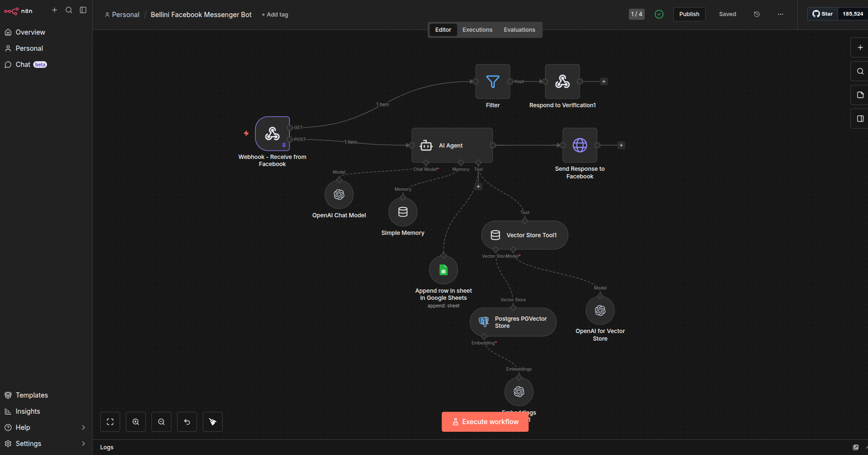The width and height of the screenshot is (868, 455).
Task: Select the Postgres PGVector Store node
Action: click(513, 322)
